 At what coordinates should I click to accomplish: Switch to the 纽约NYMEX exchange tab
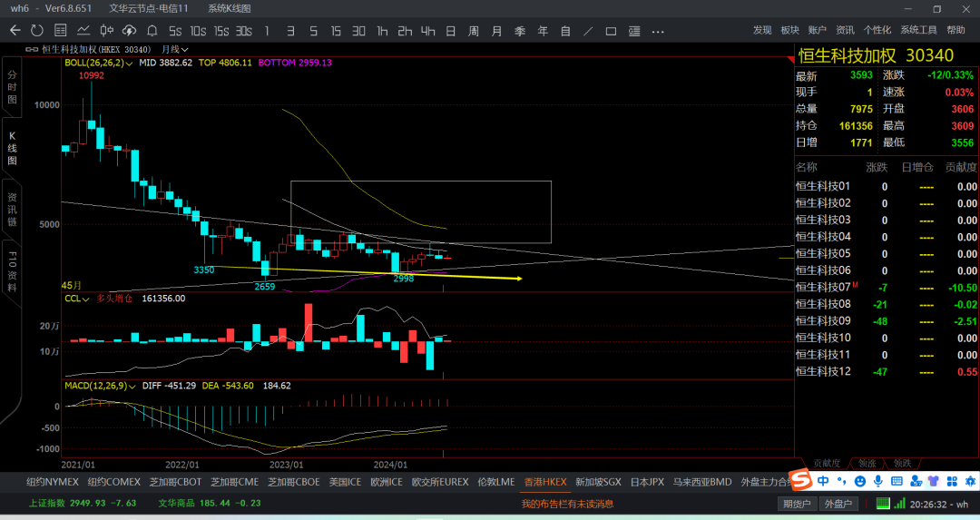[x=53, y=482]
